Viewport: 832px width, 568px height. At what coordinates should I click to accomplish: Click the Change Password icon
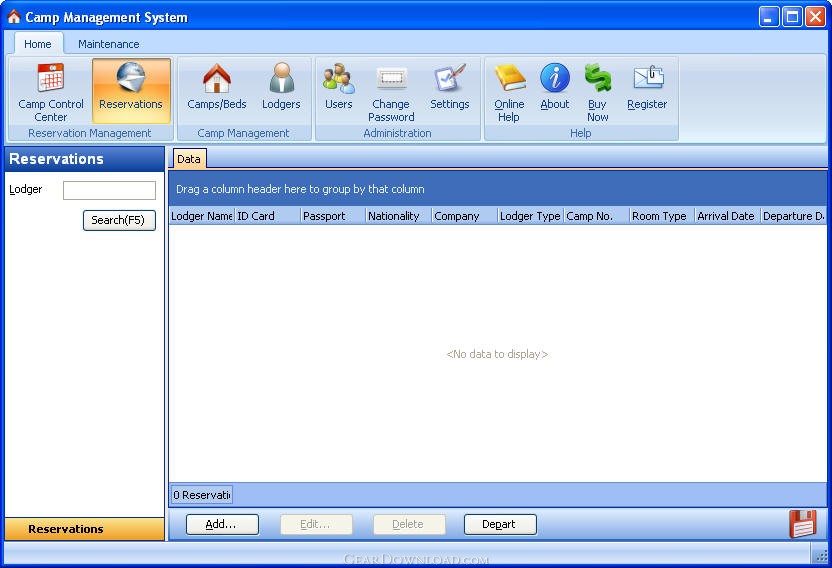[x=391, y=79]
